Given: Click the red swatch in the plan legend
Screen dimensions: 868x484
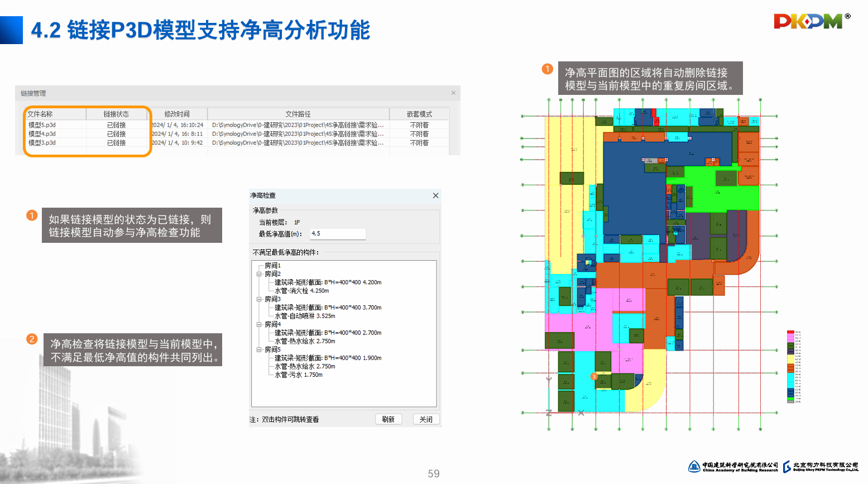Looking at the screenshot, I should (x=790, y=332).
